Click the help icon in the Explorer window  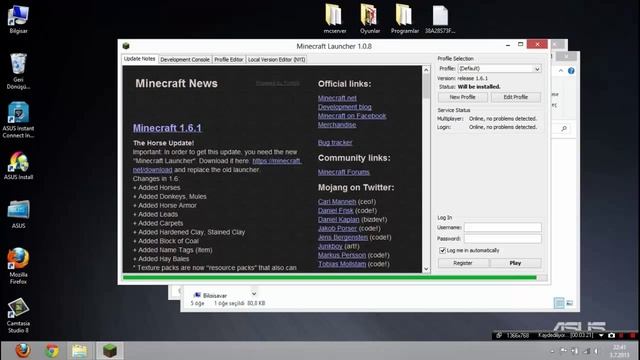(571, 71)
